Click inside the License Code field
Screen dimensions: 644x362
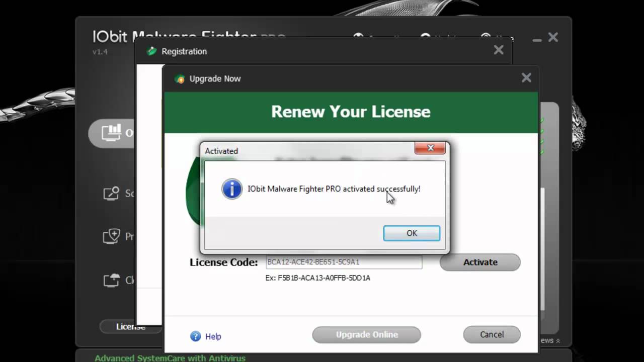pyautogui.click(x=344, y=262)
